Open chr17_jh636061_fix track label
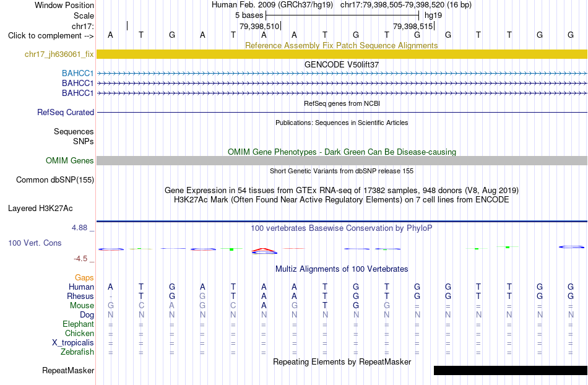This screenshot has height=385, width=588. click(x=59, y=54)
